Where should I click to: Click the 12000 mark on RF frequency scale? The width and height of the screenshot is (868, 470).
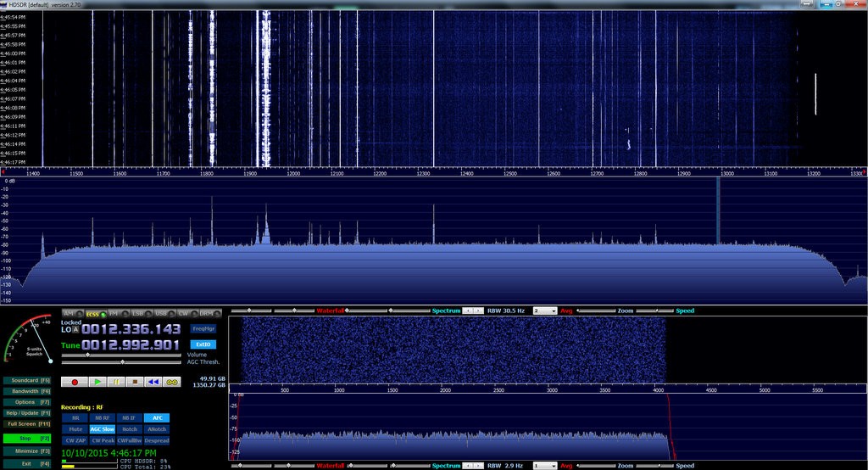[x=293, y=173]
